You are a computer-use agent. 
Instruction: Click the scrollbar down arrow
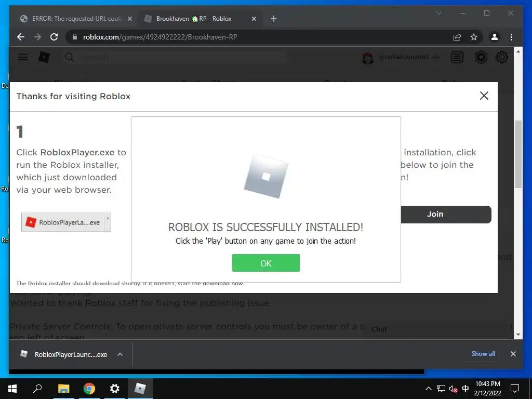click(x=518, y=335)
